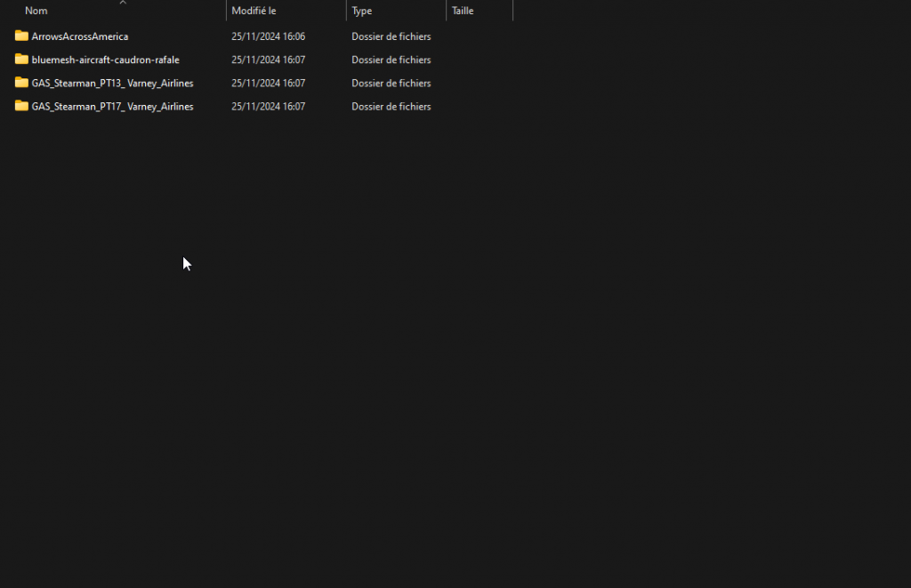Select the bluemesh-aircraft-caudron-rafale folder name
The height and width of the screenshot is (588, 911).
105,60
